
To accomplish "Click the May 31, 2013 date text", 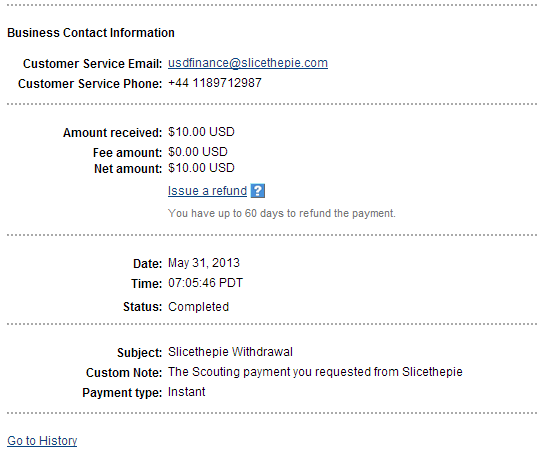I will [204, 263].
